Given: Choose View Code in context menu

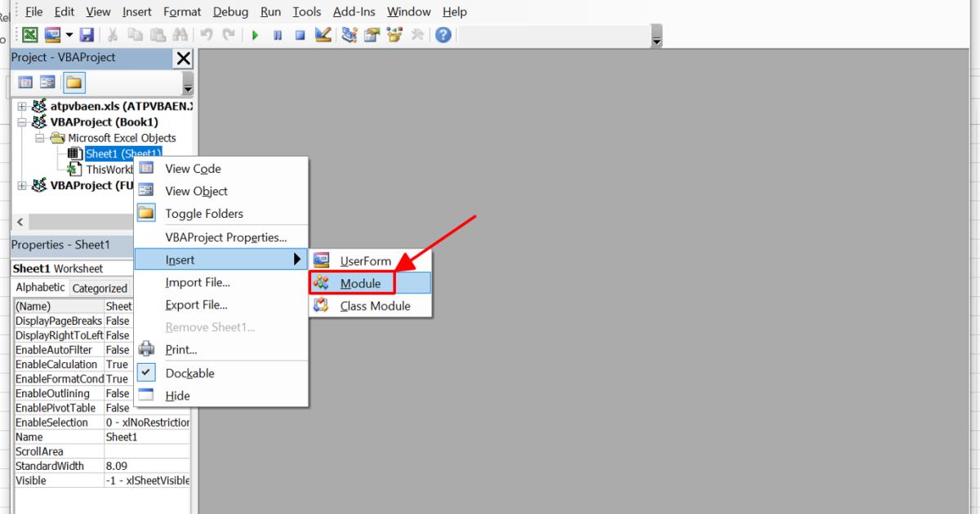Looking at the screenshot, I should [220, 169].
